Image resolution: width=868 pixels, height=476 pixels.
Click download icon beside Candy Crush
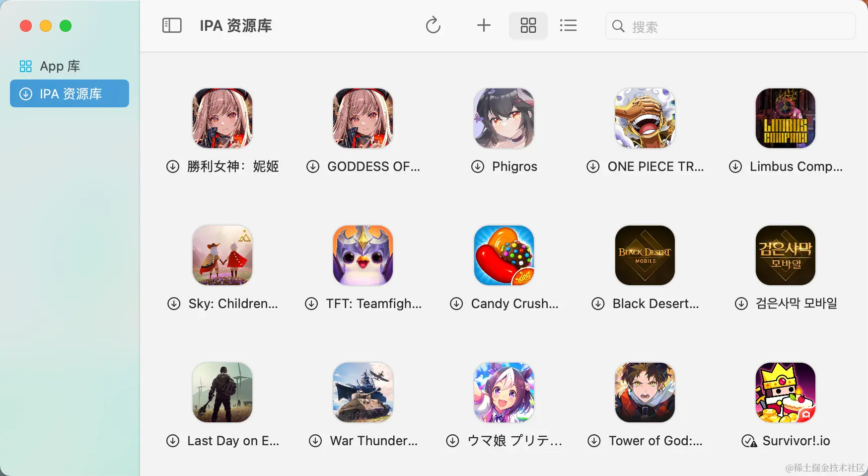point(456,304)
